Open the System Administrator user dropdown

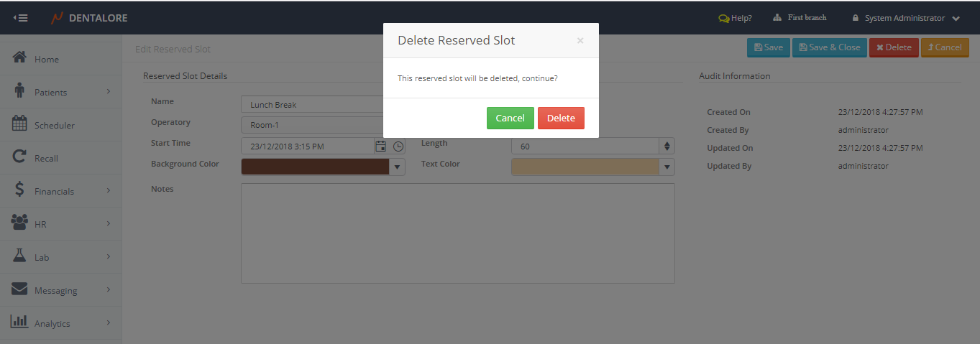pyautogui.click(x=905, y=18)
